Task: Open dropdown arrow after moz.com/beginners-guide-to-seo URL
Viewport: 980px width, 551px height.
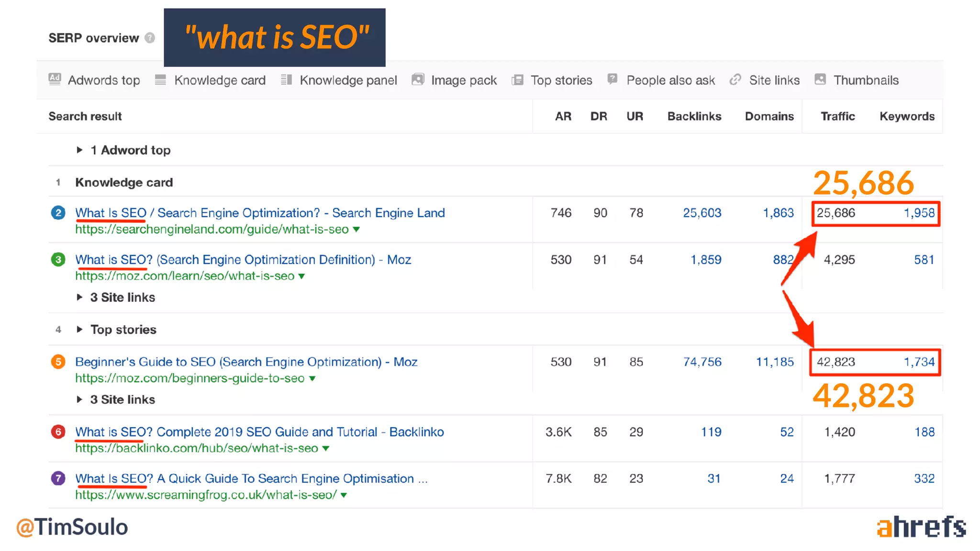Action: pyautogui.click(x=312, y=379)
